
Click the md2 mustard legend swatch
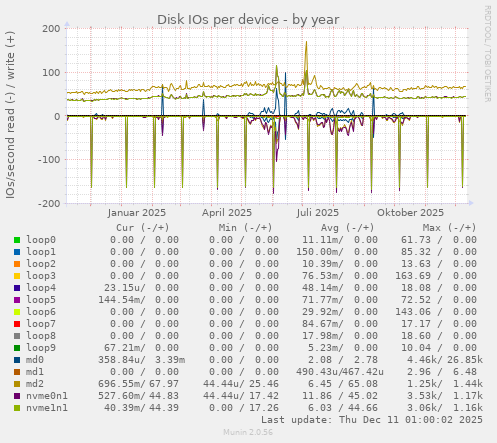point(17,384)
